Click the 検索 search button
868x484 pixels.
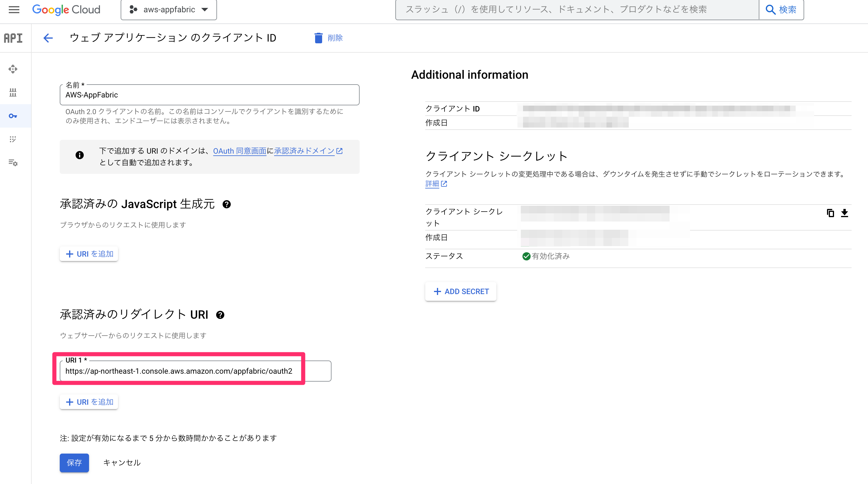click(781, 9)
